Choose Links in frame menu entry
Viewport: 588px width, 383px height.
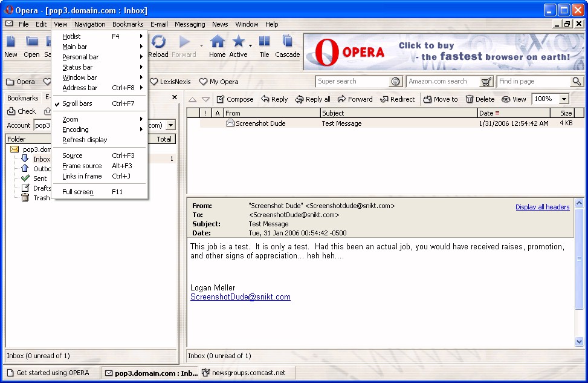pos(99,176)
